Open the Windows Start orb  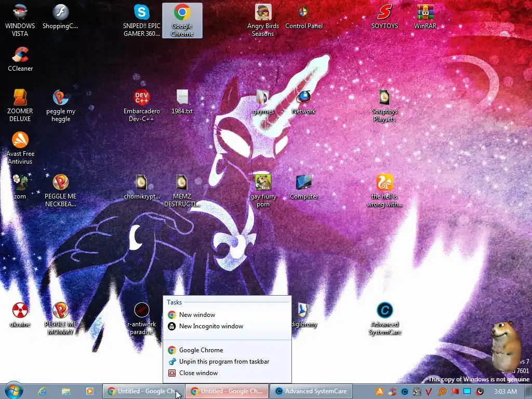[14, 391]
